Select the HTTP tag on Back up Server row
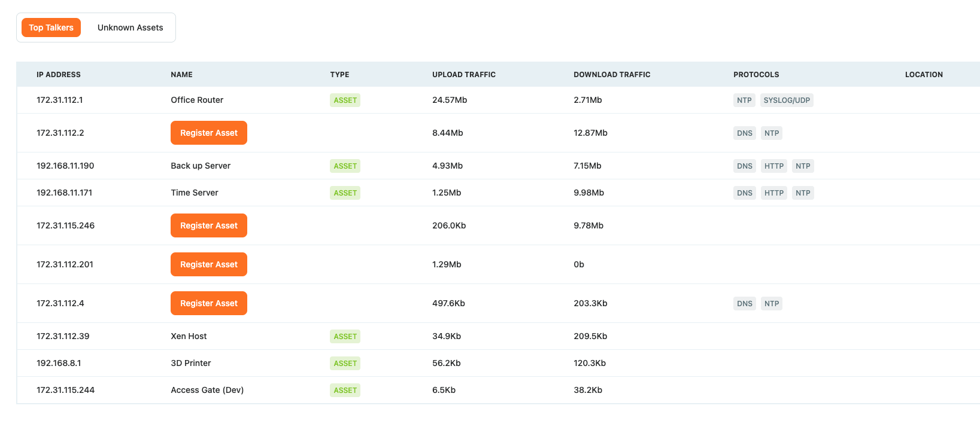980x430 pixels. [773, 166]
